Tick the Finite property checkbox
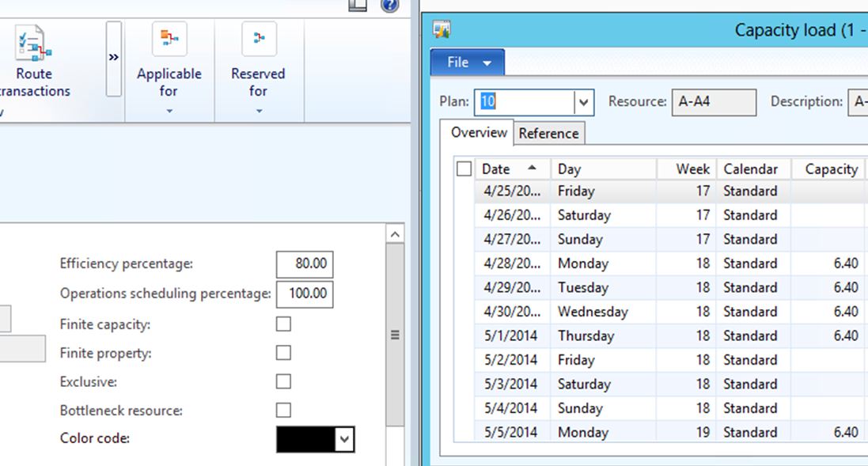The width and height of the screenshot is (868, 466). 283,353
